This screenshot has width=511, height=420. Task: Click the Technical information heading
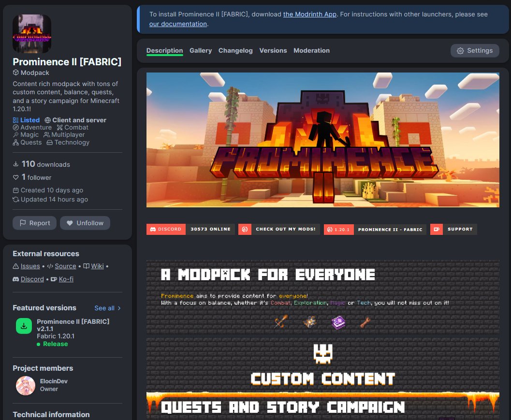[x=51, y=415]
